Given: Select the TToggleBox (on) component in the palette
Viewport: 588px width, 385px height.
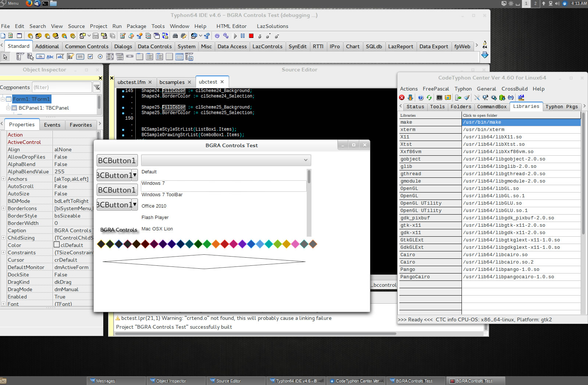Looking at the screenshot, I should click(x=80, y=56).
